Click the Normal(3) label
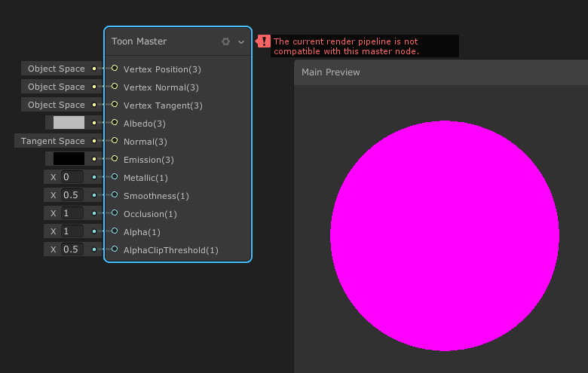This screenshot has width=588, height=373. pos(145,142)
